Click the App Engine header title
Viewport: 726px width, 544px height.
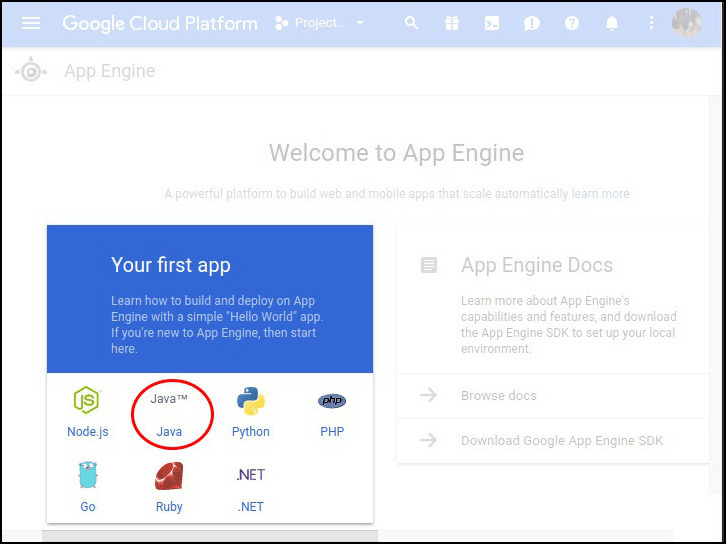click(x=110, y=71)
